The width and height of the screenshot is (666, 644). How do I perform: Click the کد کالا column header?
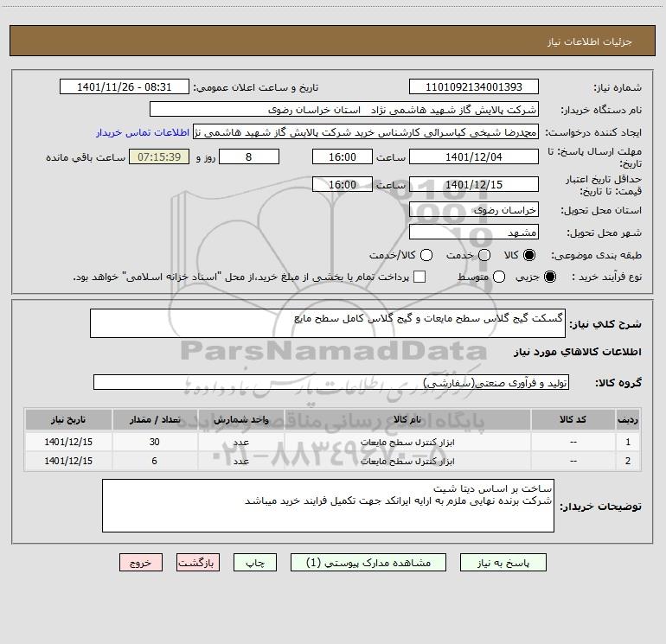[573, 419]
